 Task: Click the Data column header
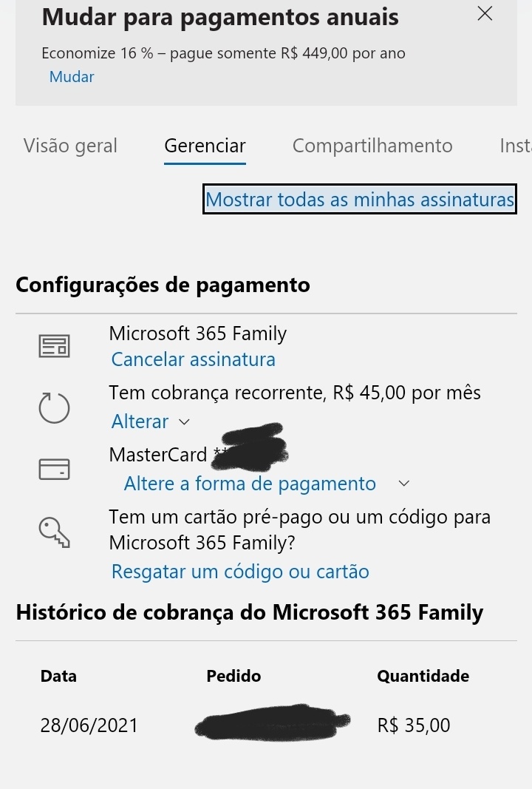pyautogui.click(x=58, y=676)
